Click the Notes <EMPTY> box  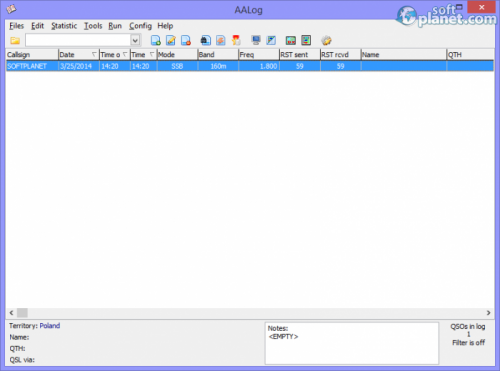tap(352, 343)
